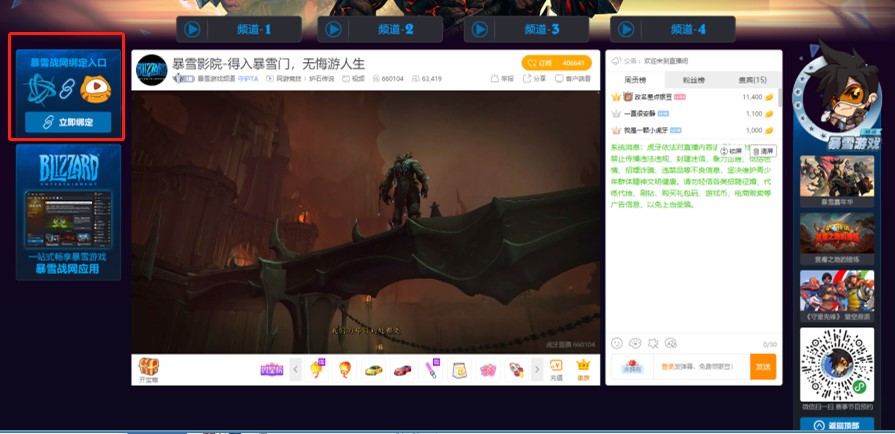The width and height of the screenshot is (895, 434).
Task: Switch to 频道-2 channel
Action: pyautogui.click(x=380, y=29)
